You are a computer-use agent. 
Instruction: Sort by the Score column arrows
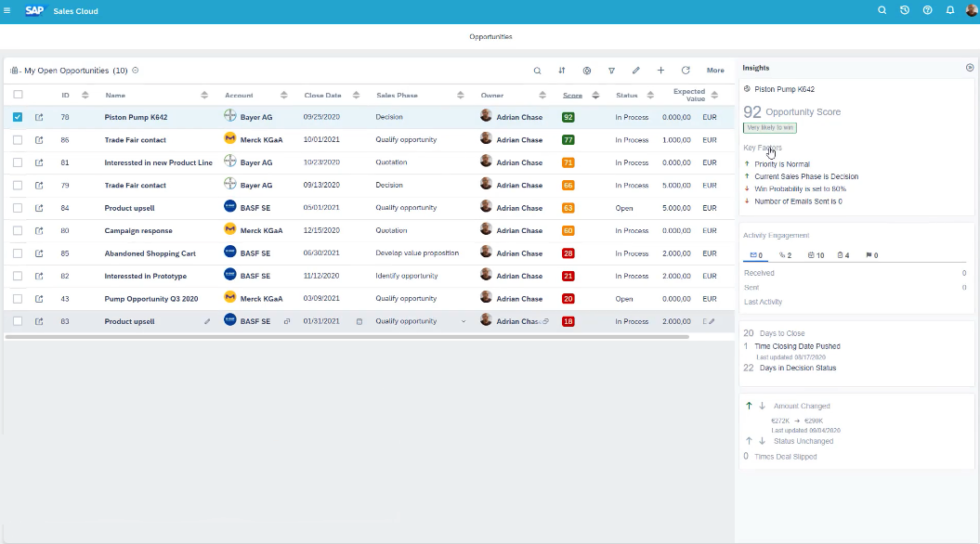click(595, 95)
